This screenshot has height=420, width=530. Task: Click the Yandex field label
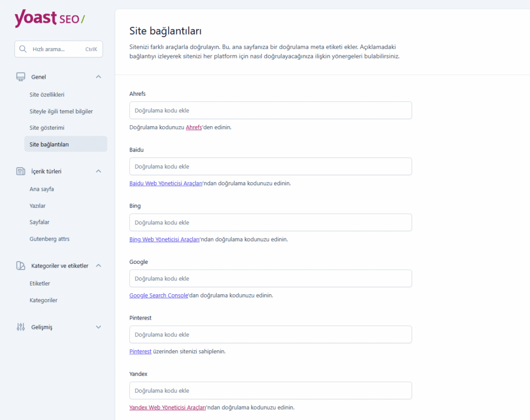(138, 374)
